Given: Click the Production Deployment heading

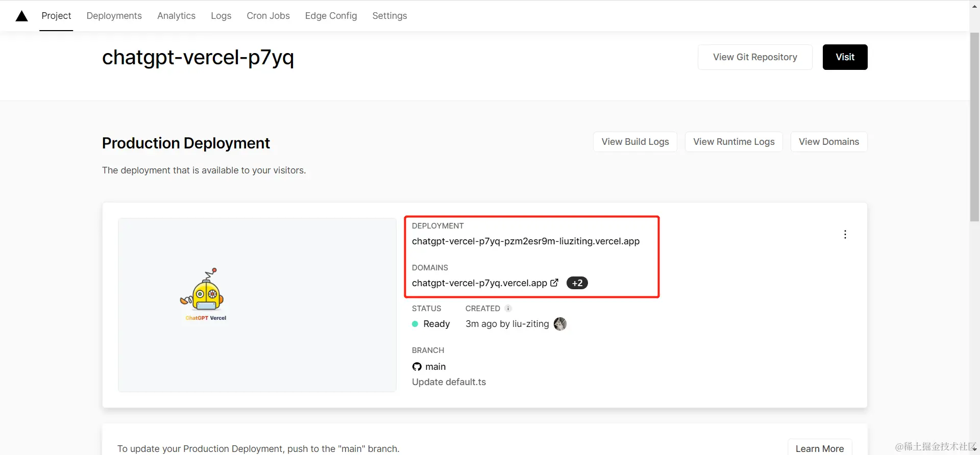Looking at the screenshot, I should (x=186, y=143).
